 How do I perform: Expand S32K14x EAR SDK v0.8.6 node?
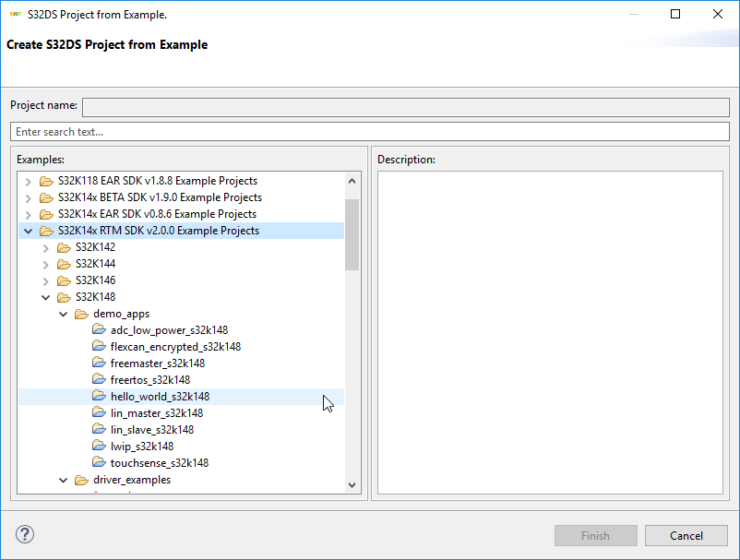point(29,215)
